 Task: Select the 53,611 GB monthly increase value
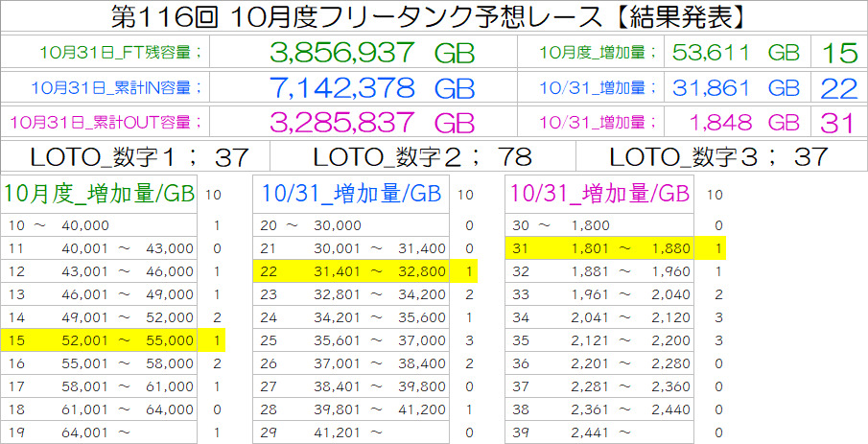point(736,53)
